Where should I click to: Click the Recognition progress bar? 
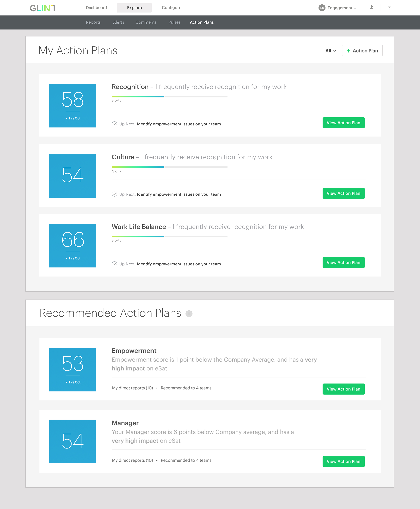[x=169, y=97]
